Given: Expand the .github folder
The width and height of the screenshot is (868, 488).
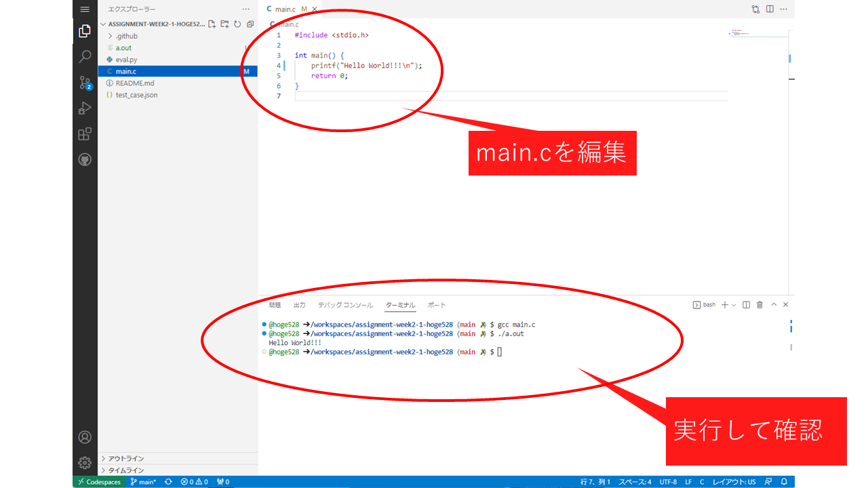Looking at the screenshot, I should [x=126, y=36].
